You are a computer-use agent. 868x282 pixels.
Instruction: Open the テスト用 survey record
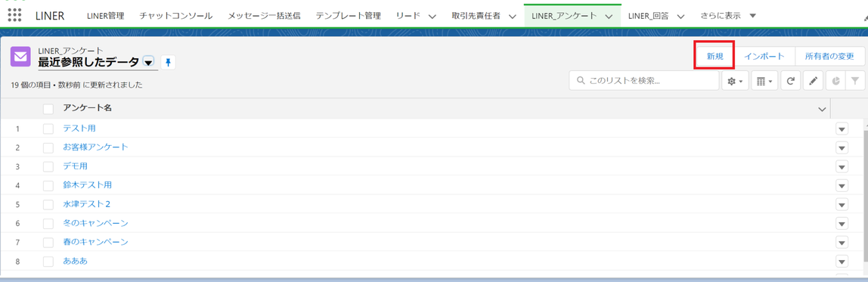79,128
